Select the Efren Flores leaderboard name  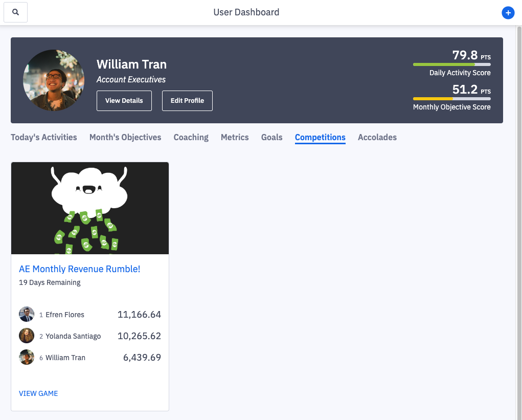(65, 315)
